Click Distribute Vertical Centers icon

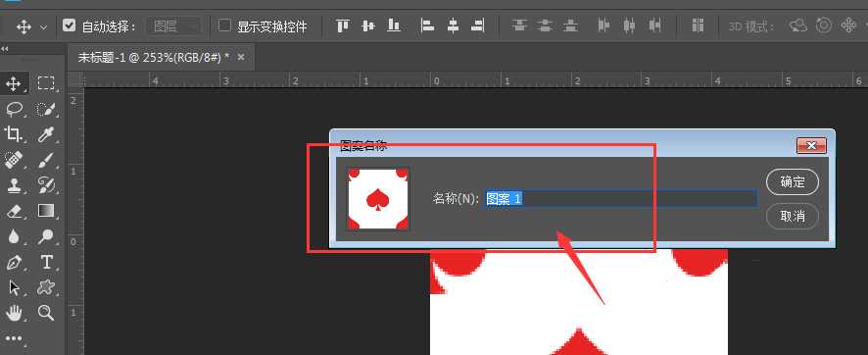point(546,25)
